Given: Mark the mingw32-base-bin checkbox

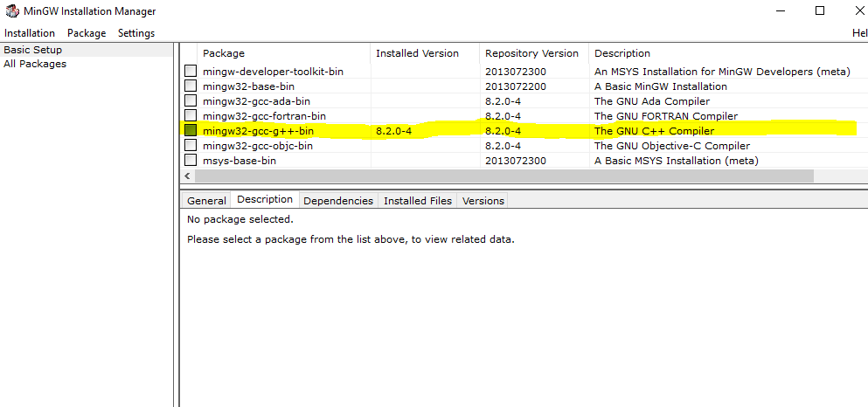Looking at the screenshot, I should point(191,86).
